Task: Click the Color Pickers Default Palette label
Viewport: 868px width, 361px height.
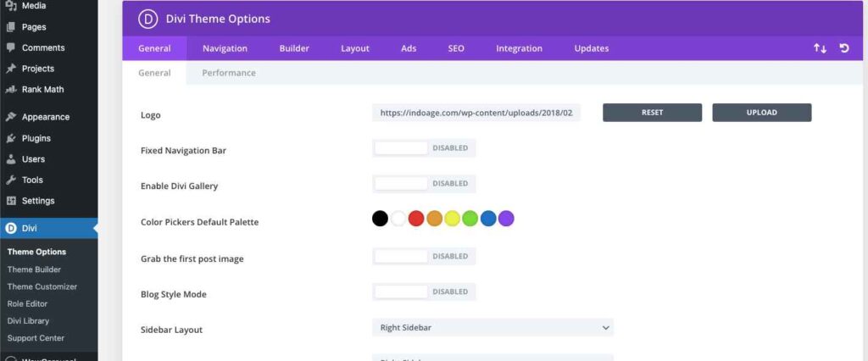Action: click(199, 222)
